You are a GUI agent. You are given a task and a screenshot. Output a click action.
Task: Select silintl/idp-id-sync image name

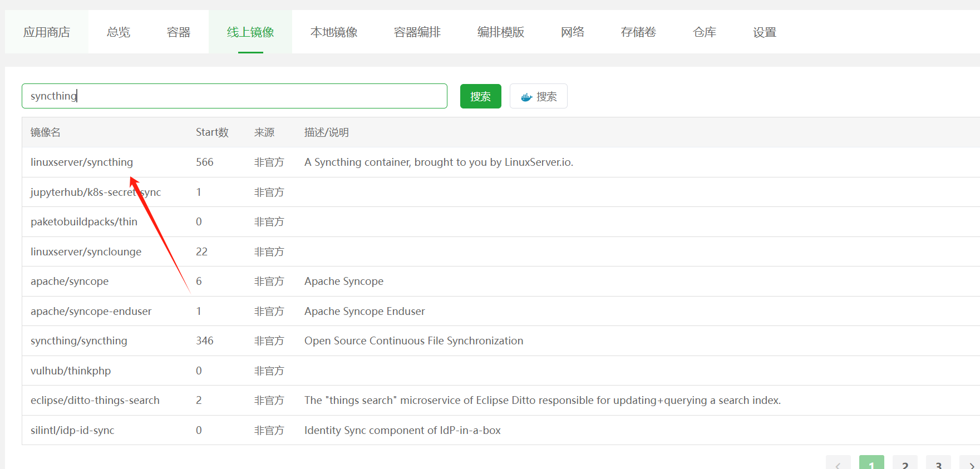point(72,430)
